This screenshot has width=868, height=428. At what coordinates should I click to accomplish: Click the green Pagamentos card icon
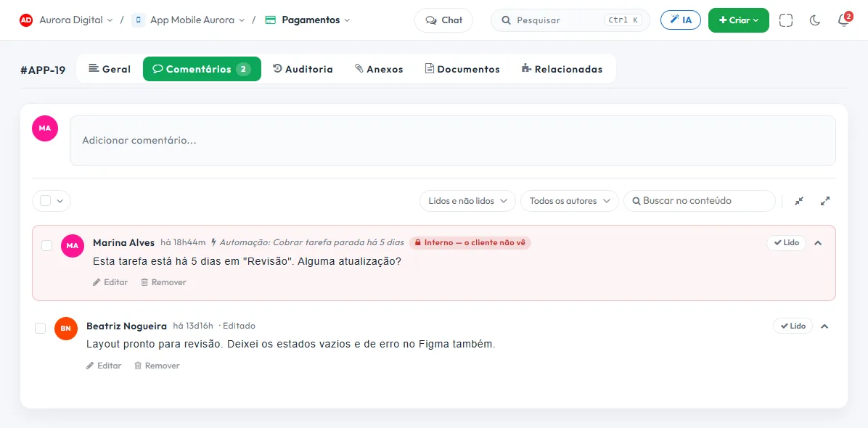271,20
